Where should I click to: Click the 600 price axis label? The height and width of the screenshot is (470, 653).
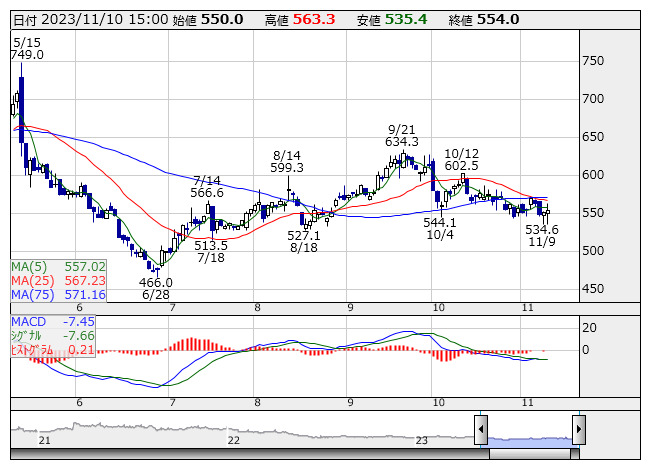[x=593, y=175]
